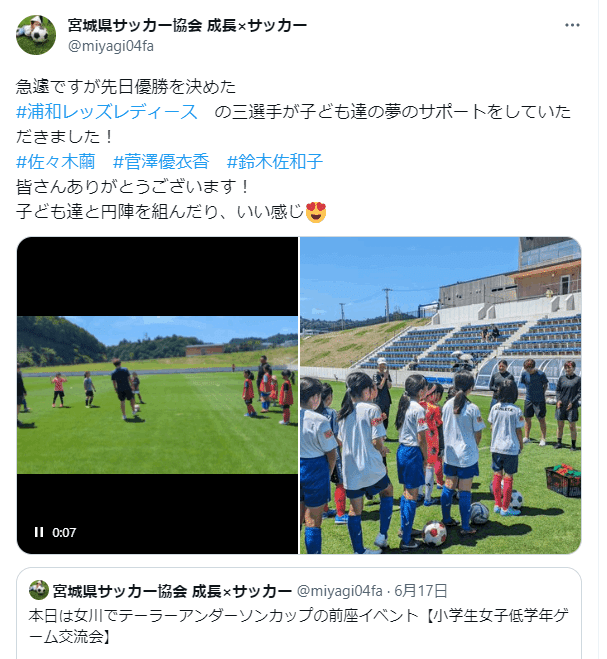Click the tweet text line 皆さんありがとうございます
Screen dimensions: 607x659
(133, 187)
